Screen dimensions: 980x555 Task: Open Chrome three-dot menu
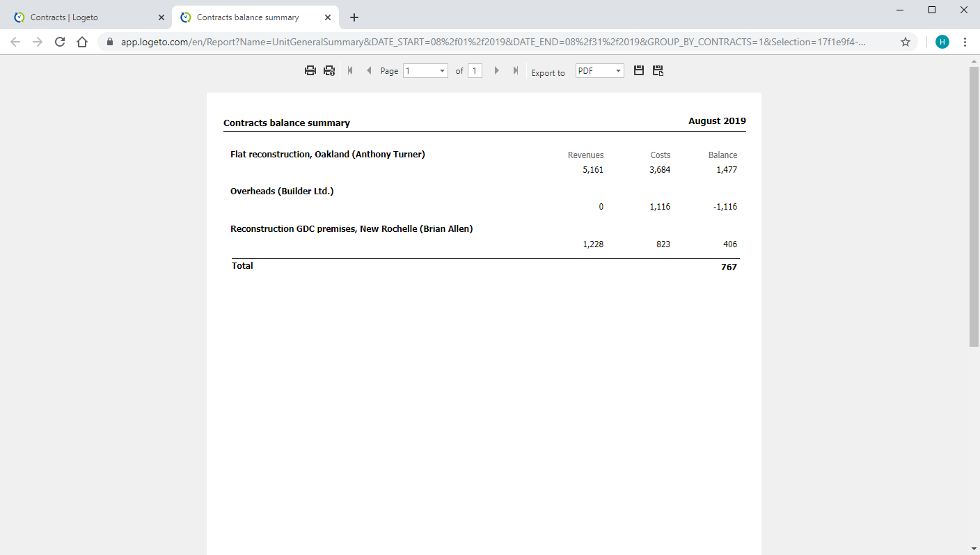(965, 42)
